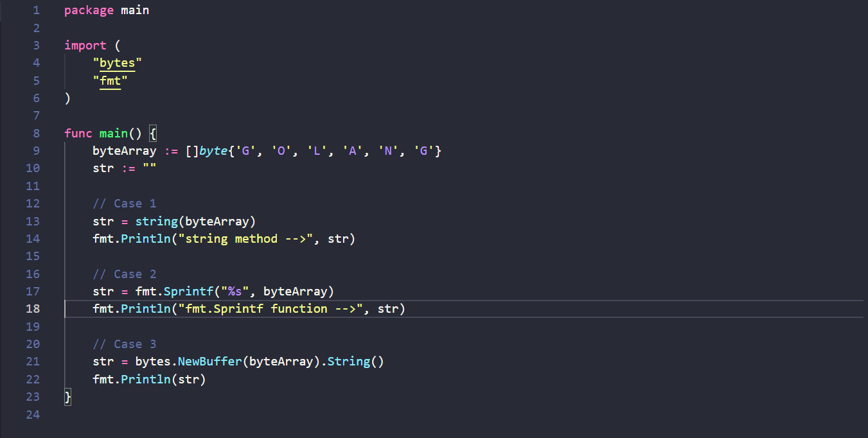868x438 pixels.
Task: Click the closing brace on line 23
Action: point(67,396)
